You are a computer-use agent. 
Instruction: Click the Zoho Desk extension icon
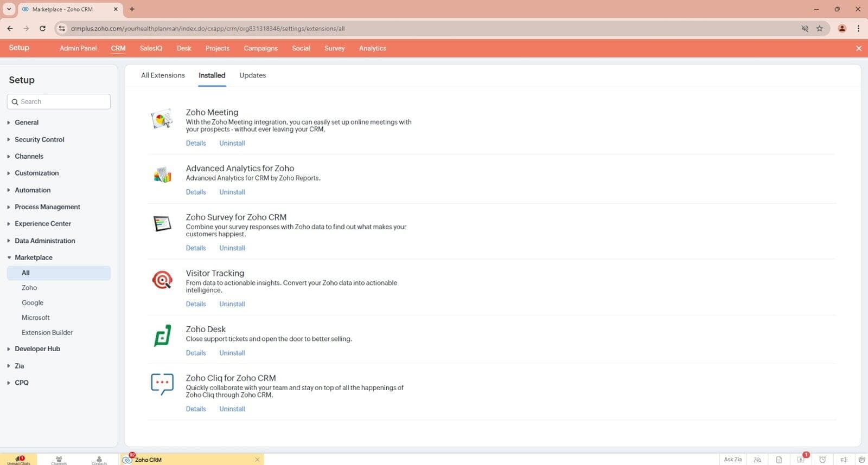[x=162, y=335]
